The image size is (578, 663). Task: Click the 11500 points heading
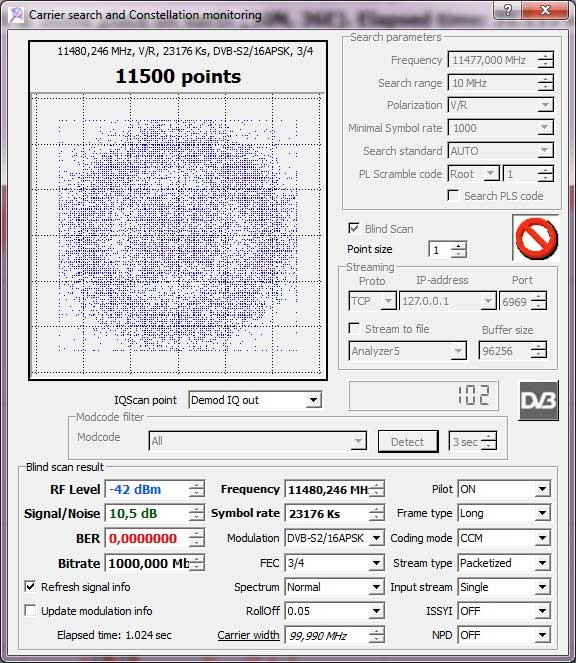[x=178, y=77]
